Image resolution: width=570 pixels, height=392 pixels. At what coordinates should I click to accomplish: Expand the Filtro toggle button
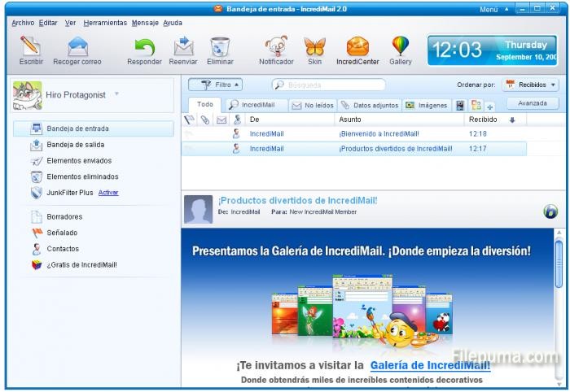click(215, 85)
